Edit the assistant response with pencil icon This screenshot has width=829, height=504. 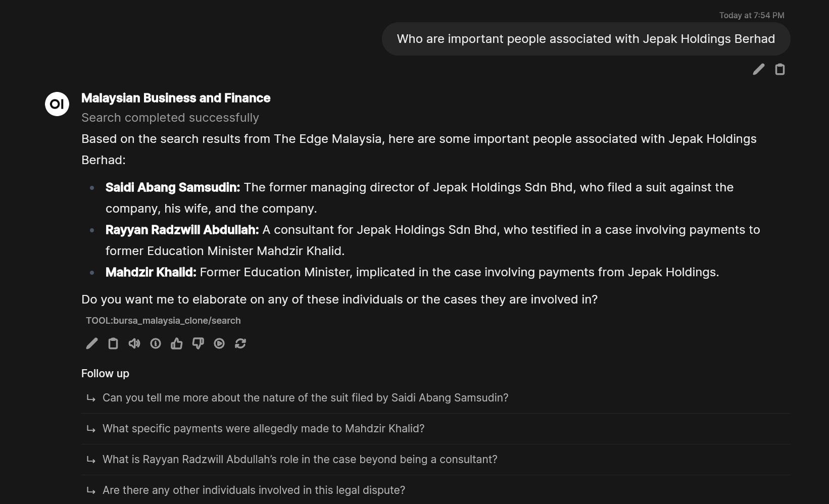click(x=92, y=343)
